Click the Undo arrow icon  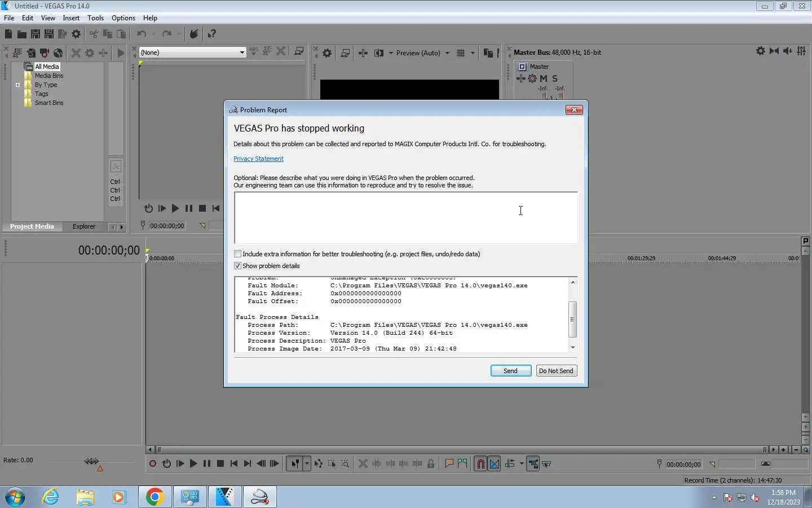(x=142, y=34)
